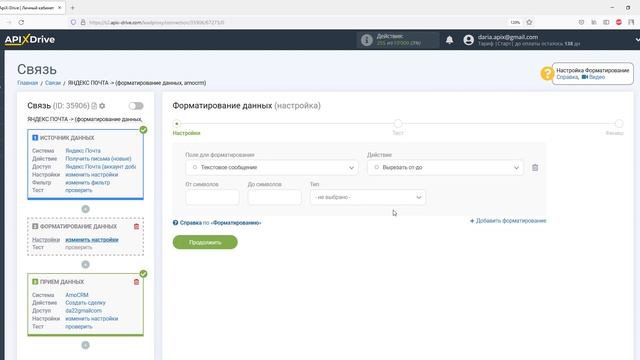Reload the page in the browser
640x360 pixels.
click(x=21, y=22)
